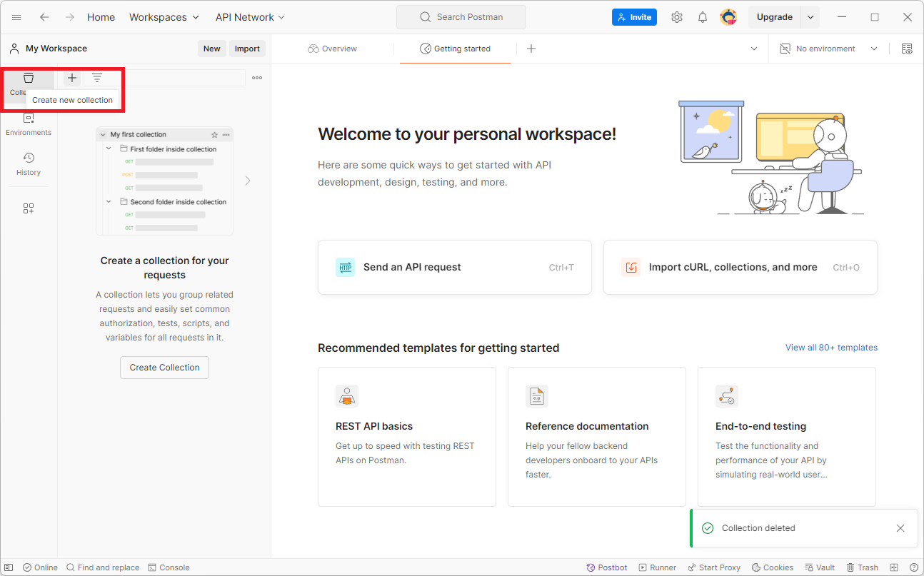Dismiss the Collection deleted notification
The width and height of the screenshot is (924, 576).
click(x=900, y=528)
